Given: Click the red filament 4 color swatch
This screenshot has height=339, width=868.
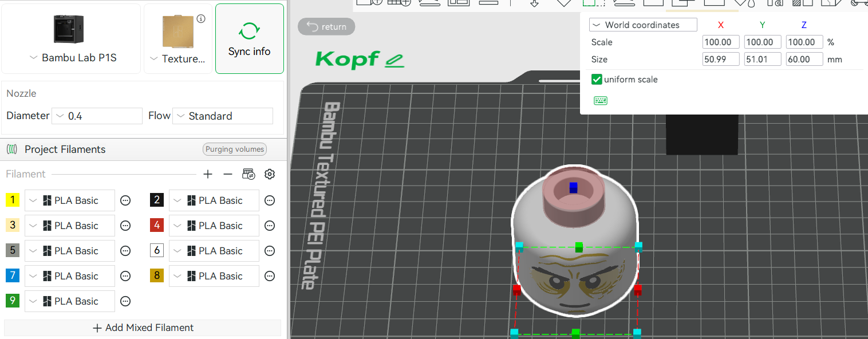Looking at the screenshot, I should pos(157,226).
